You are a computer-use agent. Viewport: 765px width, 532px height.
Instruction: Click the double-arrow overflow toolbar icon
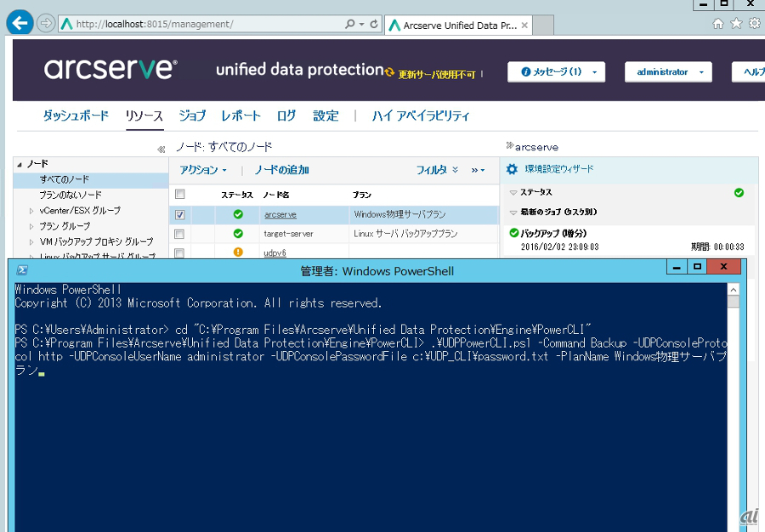[x=478, y=170]
